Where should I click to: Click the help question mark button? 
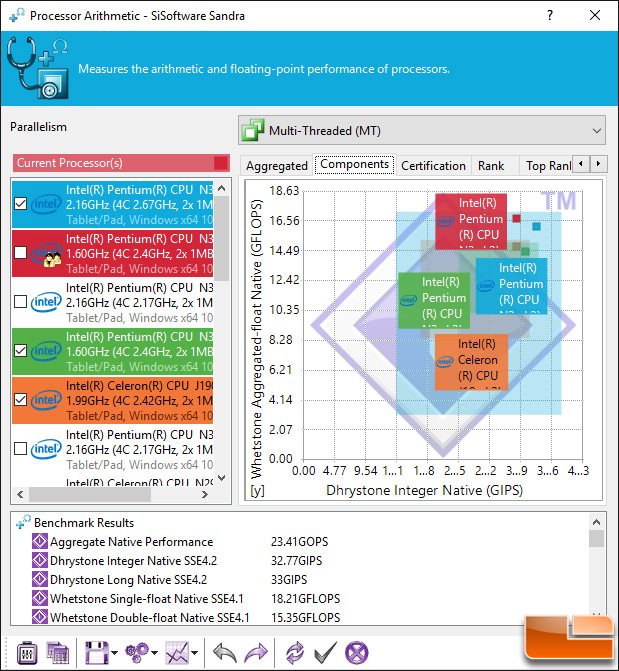point(550,16)
